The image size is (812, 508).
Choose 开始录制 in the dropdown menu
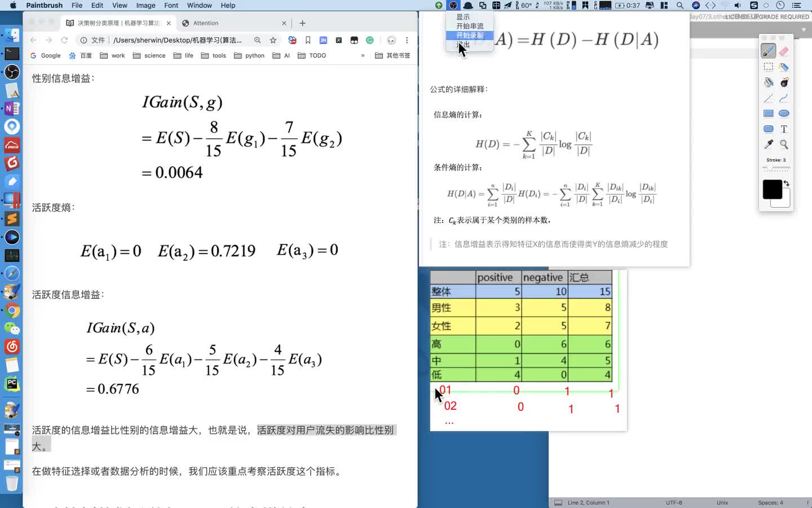pyautogui.click(x=470, y=35)
